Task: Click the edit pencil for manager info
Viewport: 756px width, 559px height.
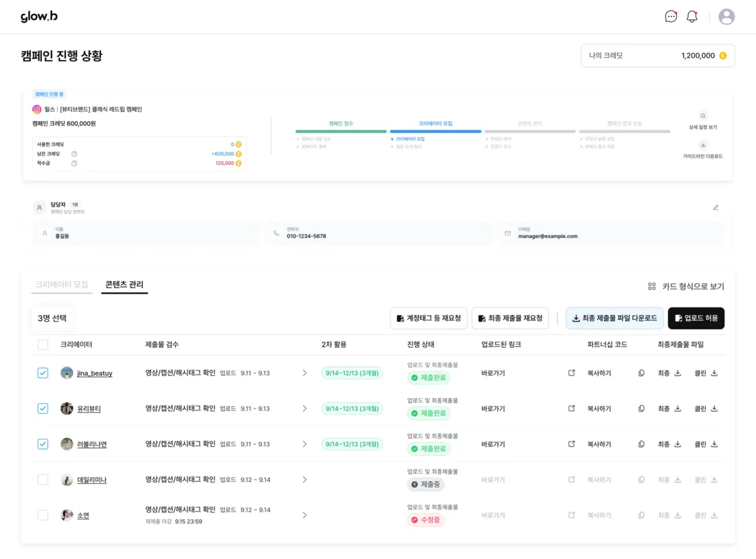Action: [x=715, y=208]
